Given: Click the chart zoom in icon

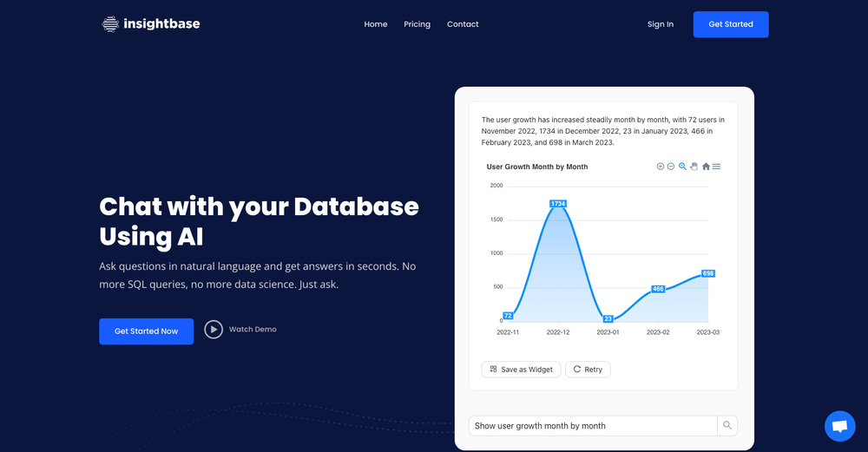Looking at the screenshot, I should point(661,167).
